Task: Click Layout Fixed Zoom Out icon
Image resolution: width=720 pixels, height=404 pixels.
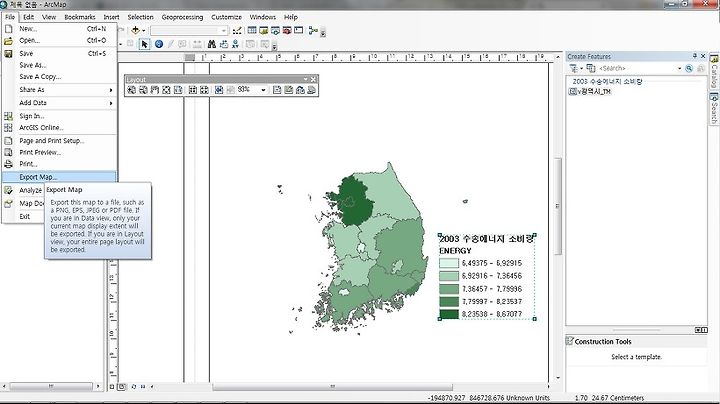Action: click(x=204, y=90)
